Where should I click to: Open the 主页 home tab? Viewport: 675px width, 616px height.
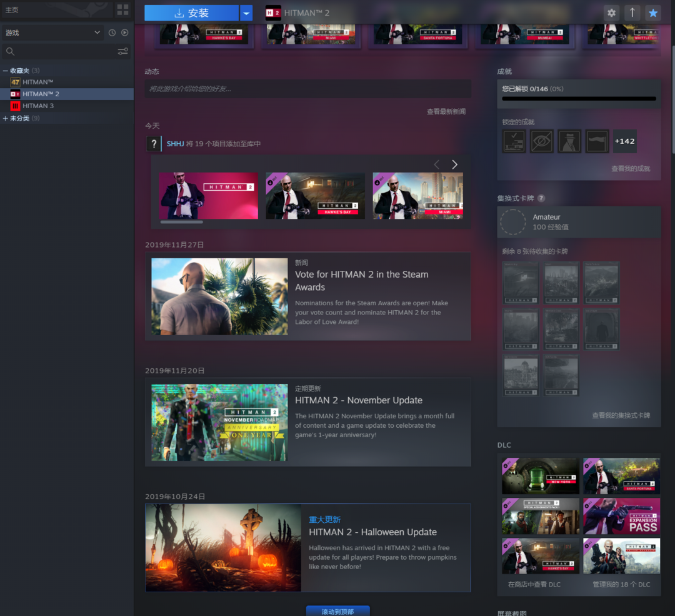click(x=12, y=10)
